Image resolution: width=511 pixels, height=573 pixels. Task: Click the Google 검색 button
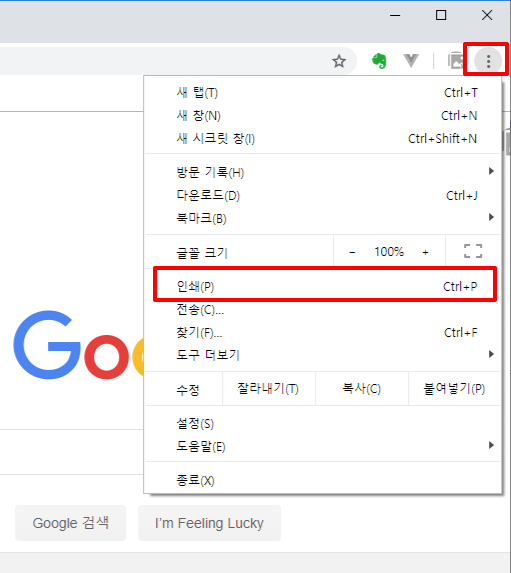click(71, 523)
